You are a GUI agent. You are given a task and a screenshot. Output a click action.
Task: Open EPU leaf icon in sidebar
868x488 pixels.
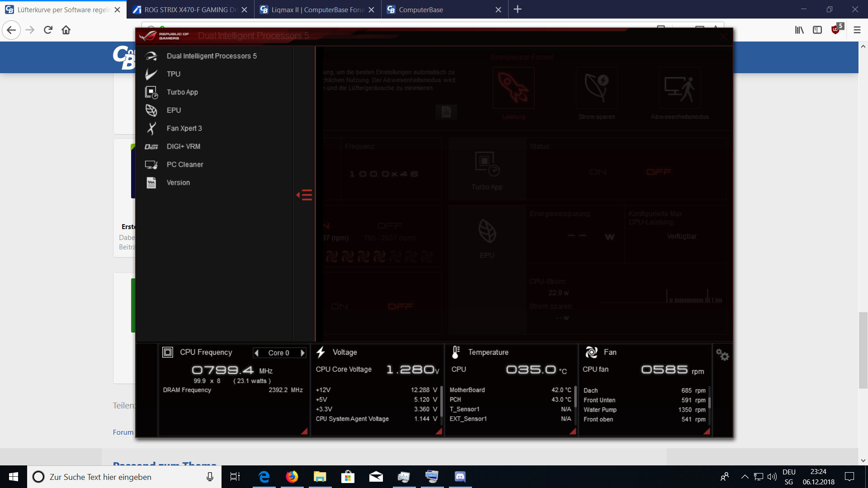point(151,110)
